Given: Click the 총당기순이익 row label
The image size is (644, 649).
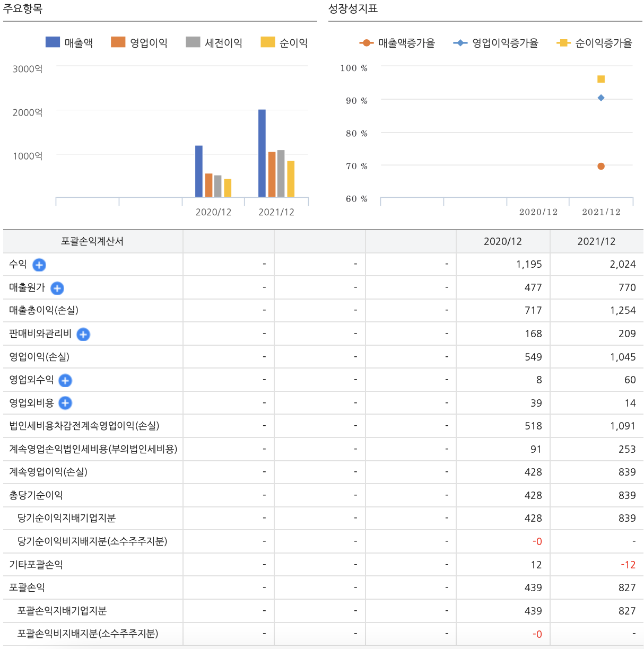Looking at the screenshot, I should [x=36, y=495].
